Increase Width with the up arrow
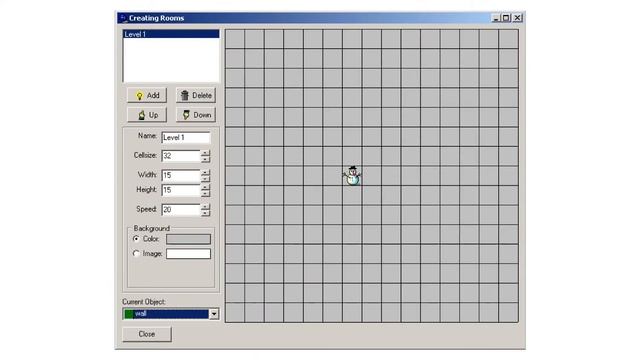640x360 pixels. point(205,173)
